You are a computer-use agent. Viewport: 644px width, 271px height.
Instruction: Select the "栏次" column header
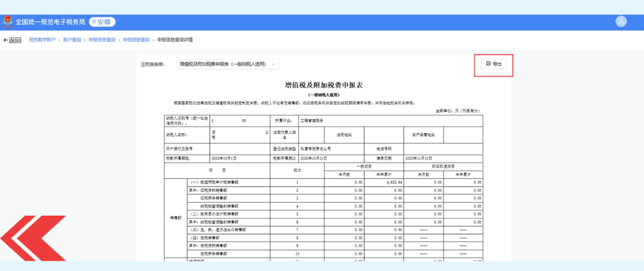[297, 170]
